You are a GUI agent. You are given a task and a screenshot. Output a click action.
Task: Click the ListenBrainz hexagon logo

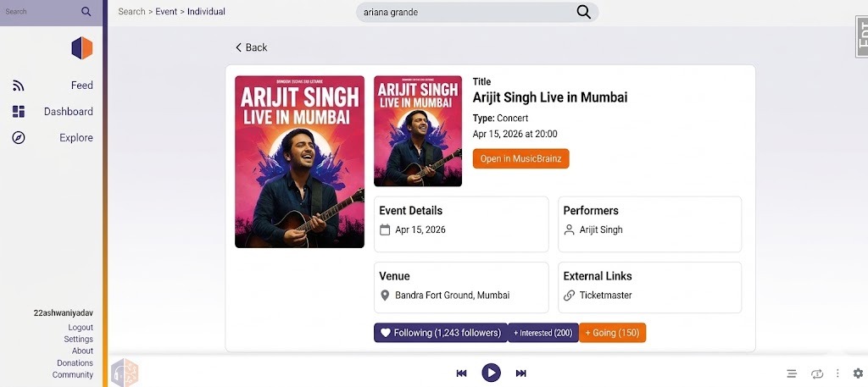click(x=81, y=48)
